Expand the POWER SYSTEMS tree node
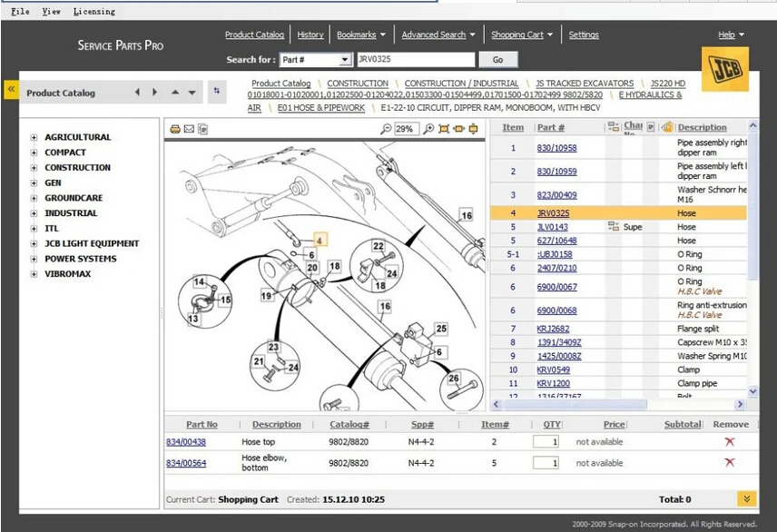The height and width of the screenshot is (532, 777). tap(34, 259)
